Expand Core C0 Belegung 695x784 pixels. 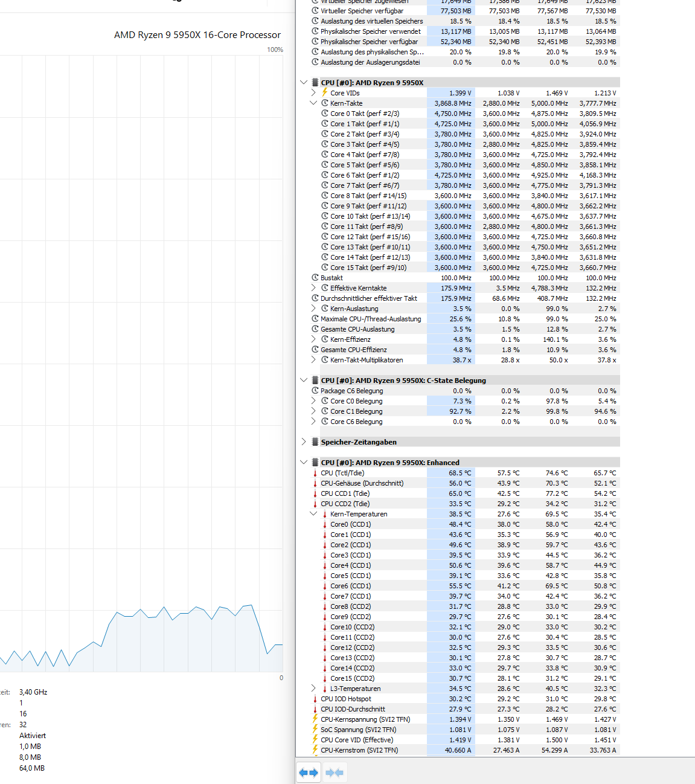coord(313,401)
